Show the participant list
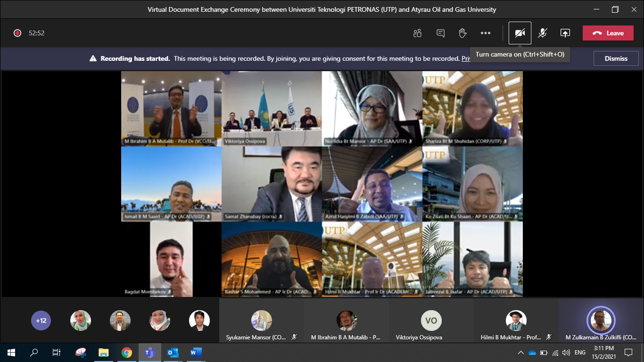Viewport: 644px width, 362px height. click(x=417, y=33)
